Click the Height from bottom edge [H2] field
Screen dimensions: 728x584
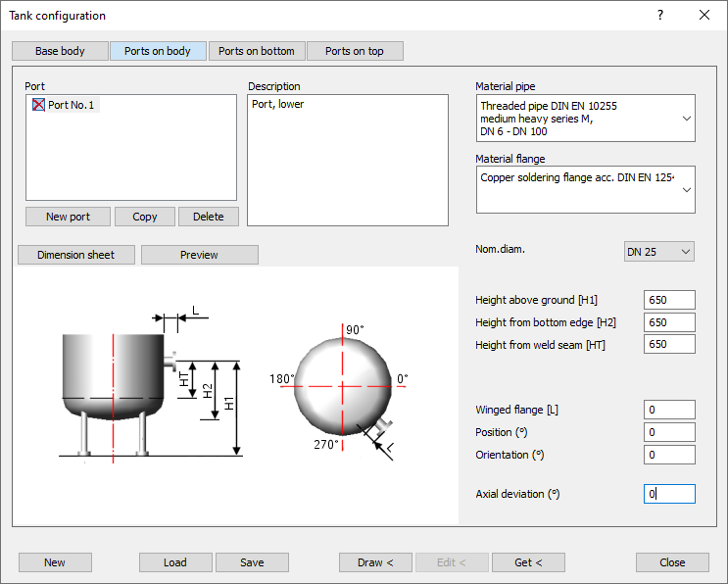point(669,322)
